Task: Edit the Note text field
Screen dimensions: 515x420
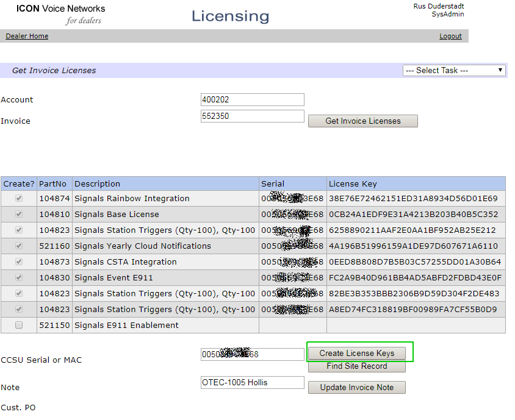Action: [252, 383]
